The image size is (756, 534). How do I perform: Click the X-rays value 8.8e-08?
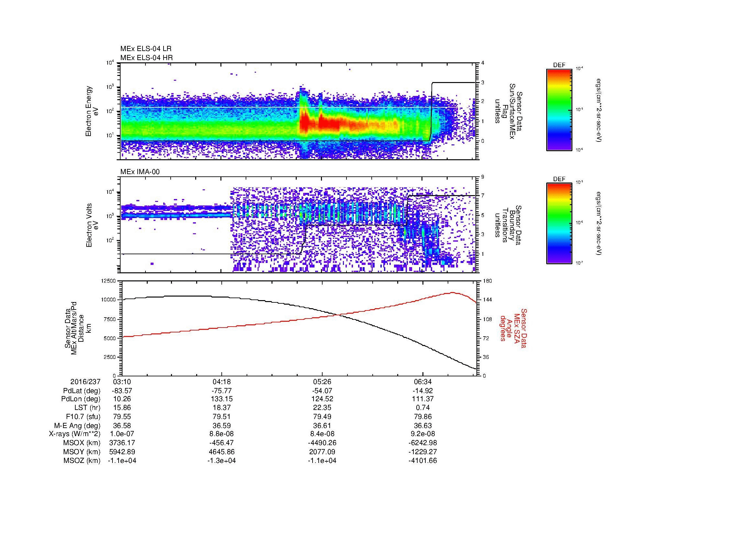222,434
